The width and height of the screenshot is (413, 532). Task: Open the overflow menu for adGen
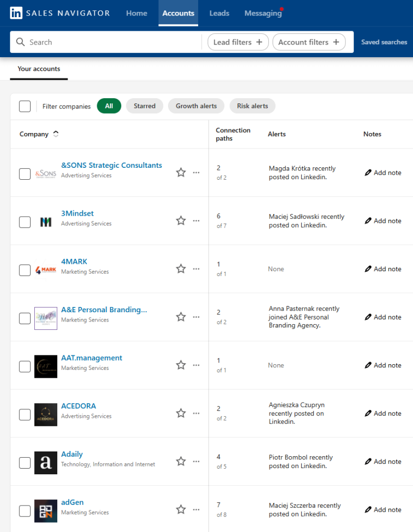coord(196,509)
